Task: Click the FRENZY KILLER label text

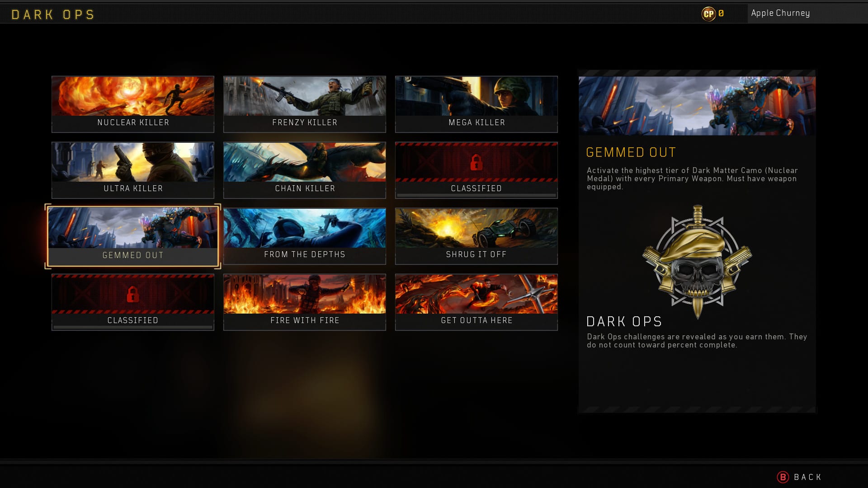Action: click(x=305, y=122)
